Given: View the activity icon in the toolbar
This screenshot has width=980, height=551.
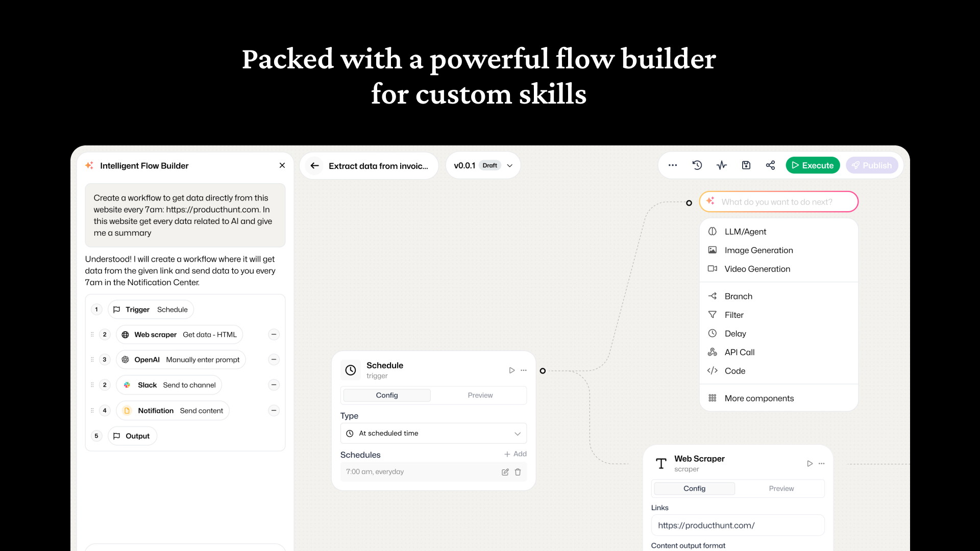Looking at the screenshot, I should [x=722, y=165].
